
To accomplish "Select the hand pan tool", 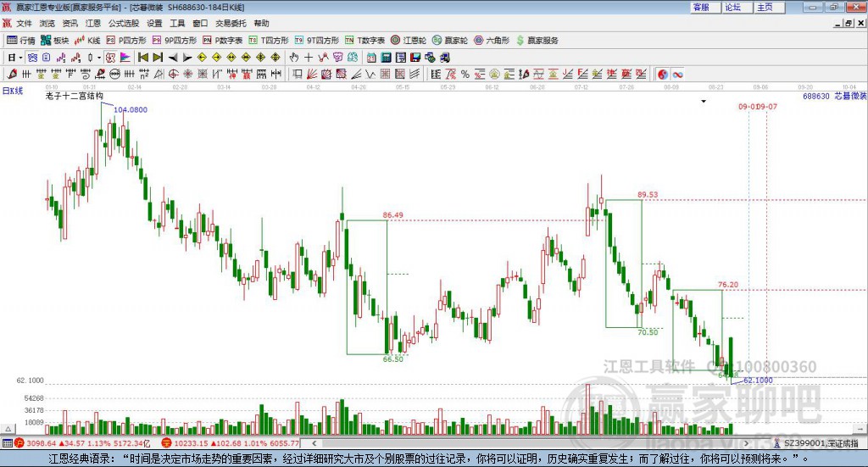I will [293, 58].
